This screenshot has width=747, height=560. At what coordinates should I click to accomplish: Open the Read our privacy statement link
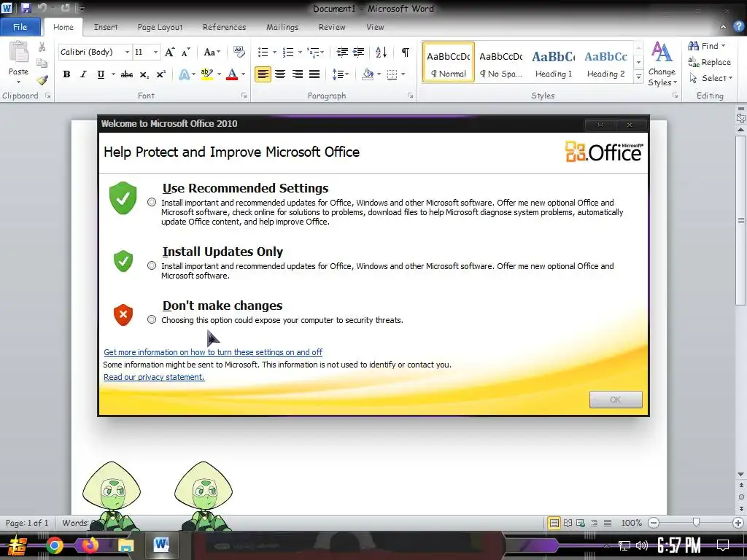point(154,377)
